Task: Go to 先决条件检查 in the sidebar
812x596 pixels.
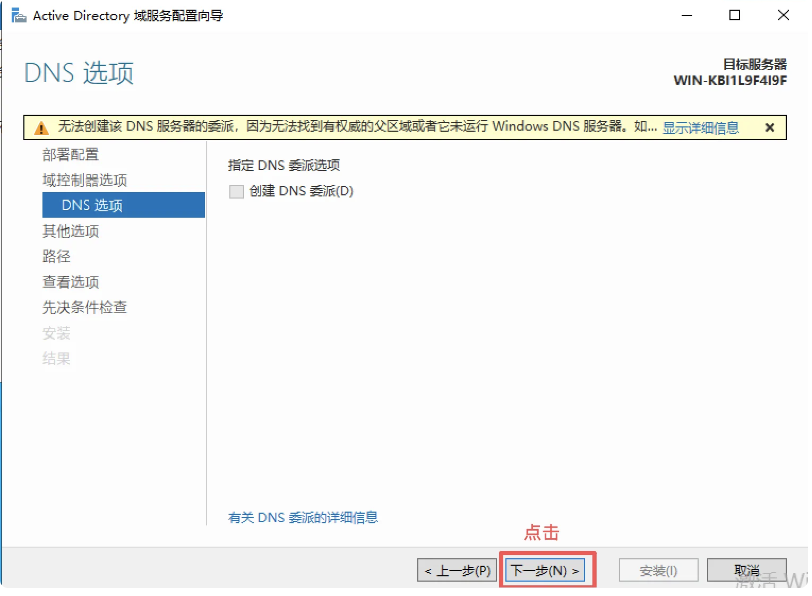Action: click(x=84, y=307)
